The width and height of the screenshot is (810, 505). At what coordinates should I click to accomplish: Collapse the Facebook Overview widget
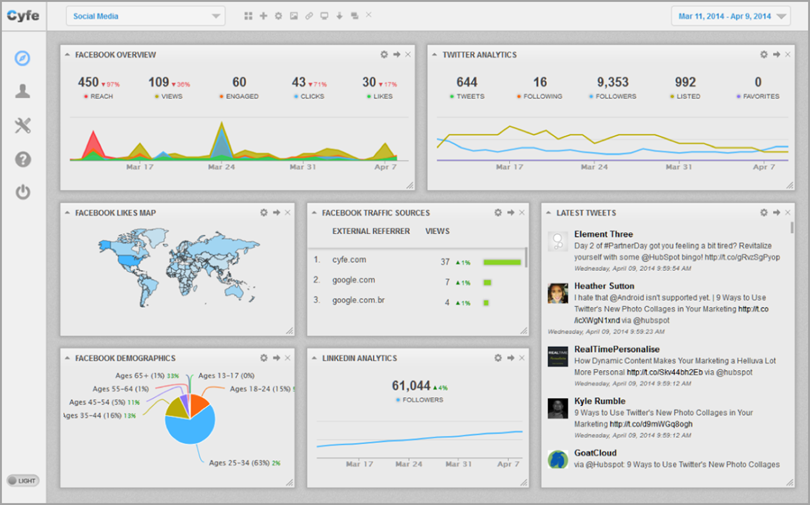67,55
